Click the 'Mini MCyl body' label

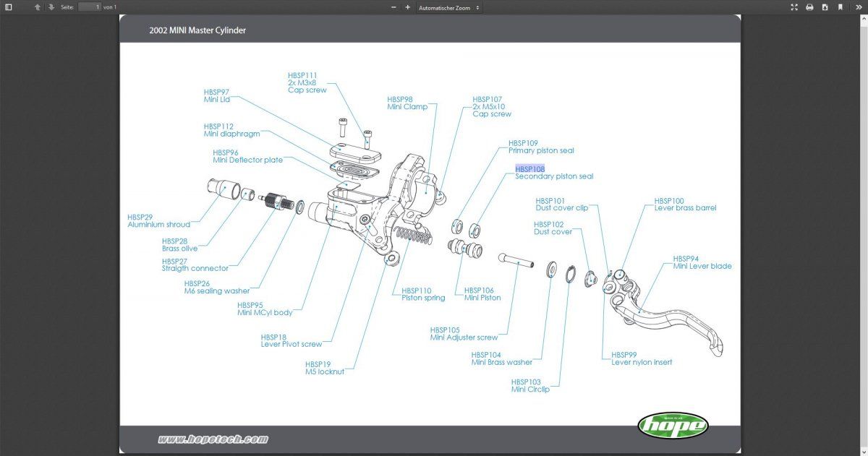click(265, 313)
